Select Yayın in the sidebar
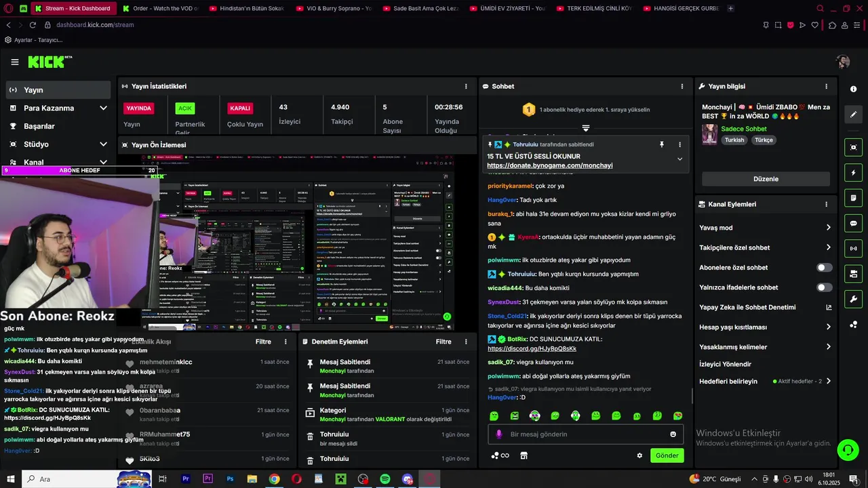Image resolution: width=868 pixels, height=488 pixels. coord(58,90)
